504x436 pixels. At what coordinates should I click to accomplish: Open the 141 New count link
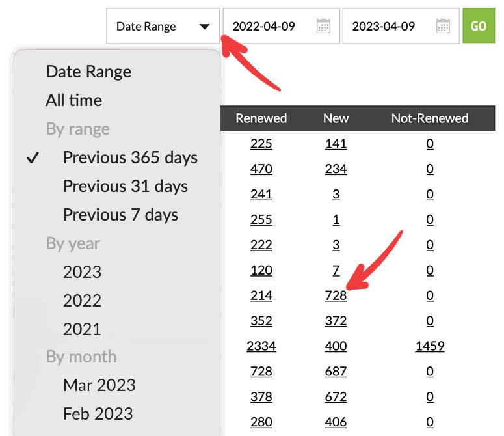336,144
